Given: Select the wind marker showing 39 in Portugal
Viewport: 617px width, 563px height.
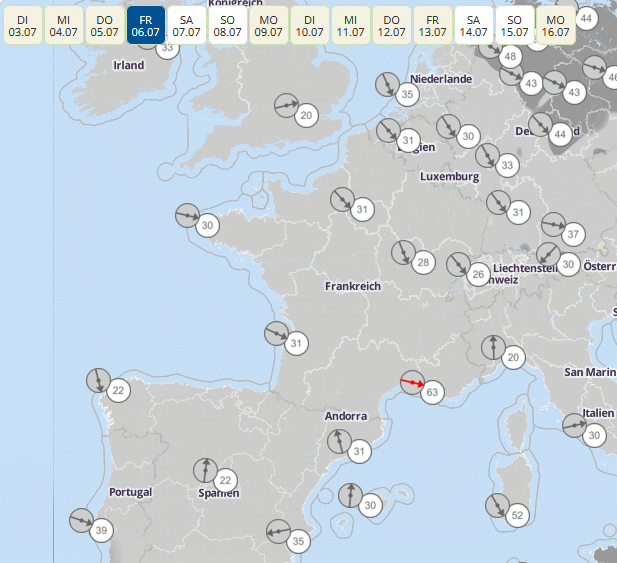Looking at the screenshot, I should (x=101, y=530).
